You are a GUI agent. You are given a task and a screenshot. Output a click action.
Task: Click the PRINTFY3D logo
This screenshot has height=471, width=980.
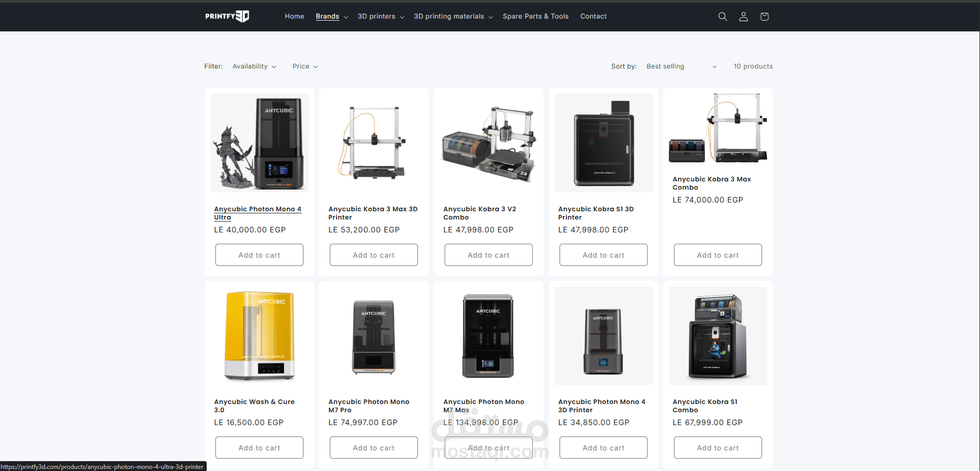tap(227, 16)
